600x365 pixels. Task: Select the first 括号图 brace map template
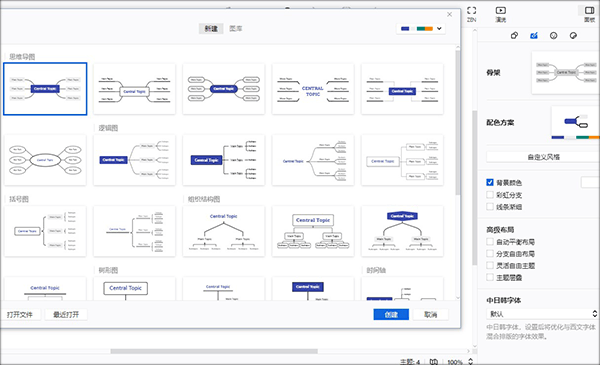click(x=45, y=231)
